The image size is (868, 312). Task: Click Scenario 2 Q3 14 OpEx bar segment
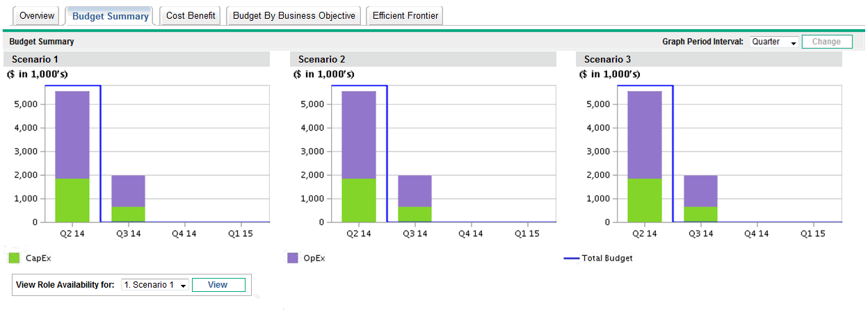(415, 190)
